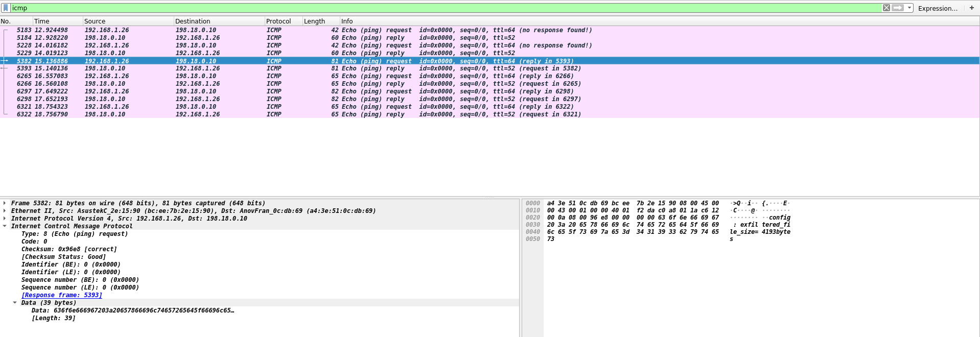Select the Sequence number (BE) field
This screenshot has height=337, width=980.
point(80,280)
